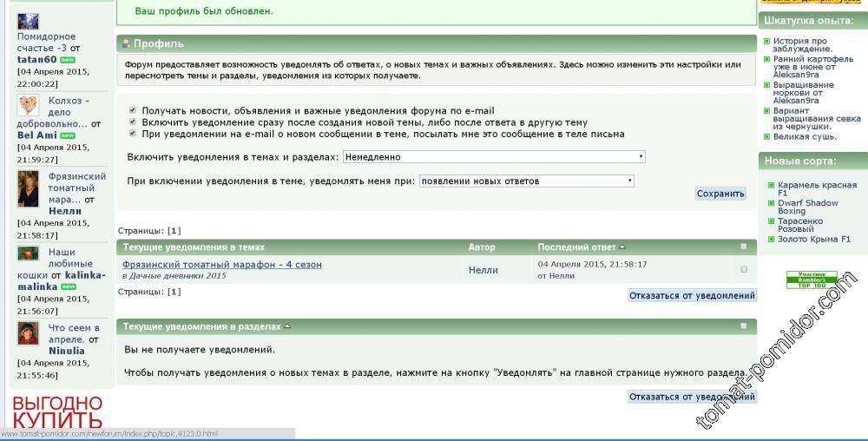Open the появлении новых ответов dropdown

[x=526, y=181]
